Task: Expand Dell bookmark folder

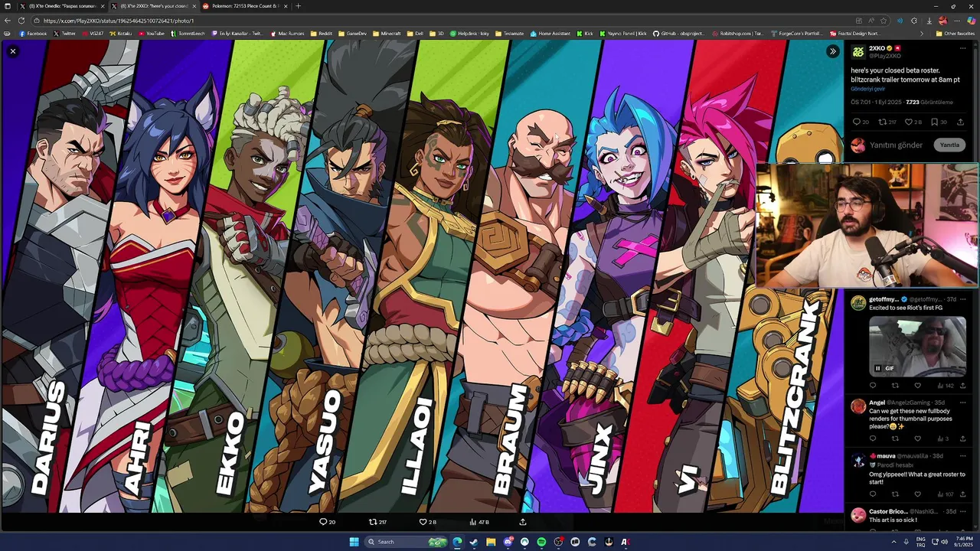Action: [x=414, y=34]
